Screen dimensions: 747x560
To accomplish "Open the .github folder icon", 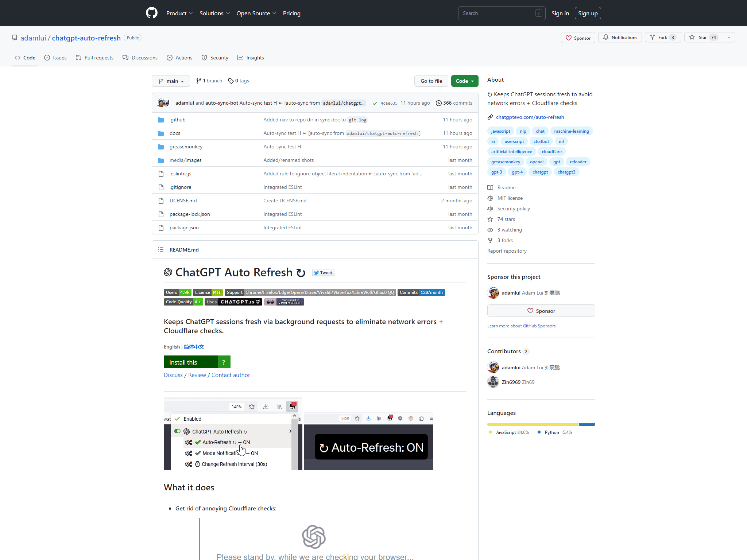I will coord(161,120).
